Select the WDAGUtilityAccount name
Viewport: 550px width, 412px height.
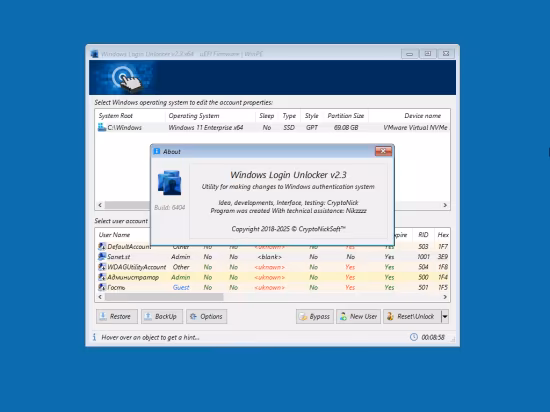(136, 267)
